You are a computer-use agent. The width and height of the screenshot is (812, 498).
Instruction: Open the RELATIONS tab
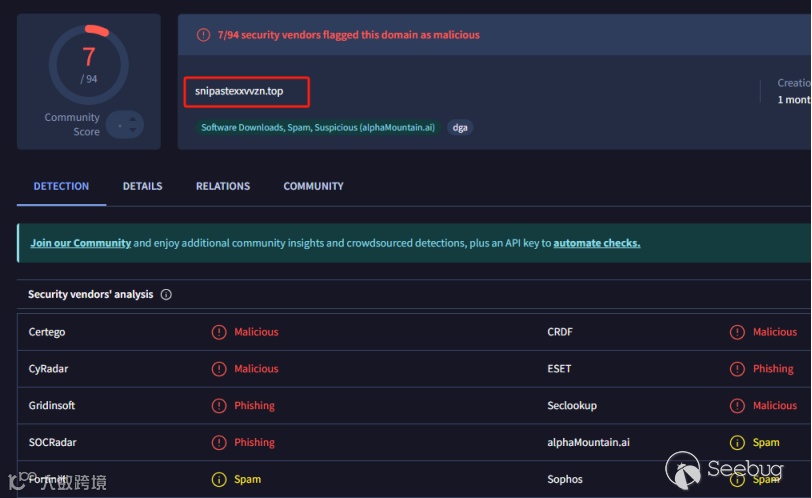tap(223, 186)
